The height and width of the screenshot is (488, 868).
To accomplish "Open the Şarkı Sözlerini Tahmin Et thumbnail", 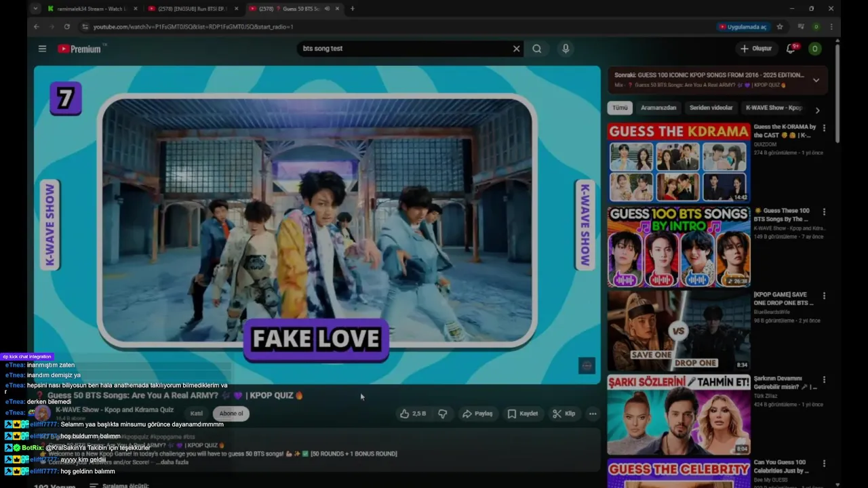I will [x=679, y=415].
